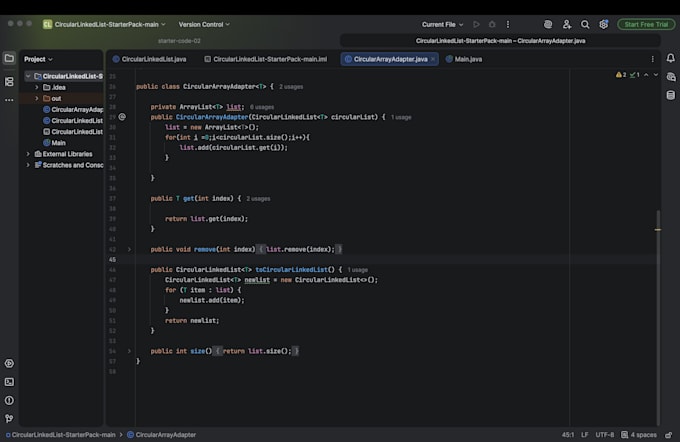Open the project name dropdown
The image size is (680, 442).
pyautogui.click(x=104, y=24)
